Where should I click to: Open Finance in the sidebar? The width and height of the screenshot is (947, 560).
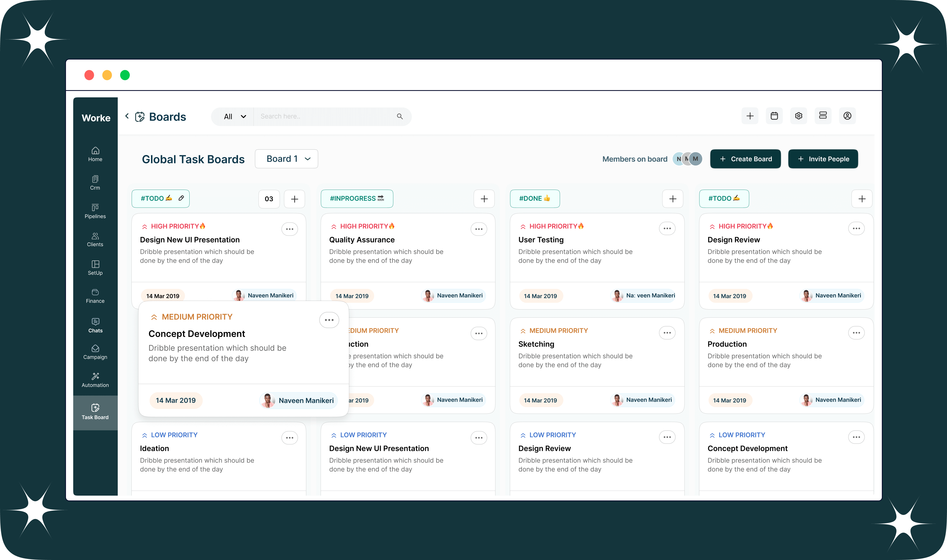pyautogui.click(x=95, y=296)
